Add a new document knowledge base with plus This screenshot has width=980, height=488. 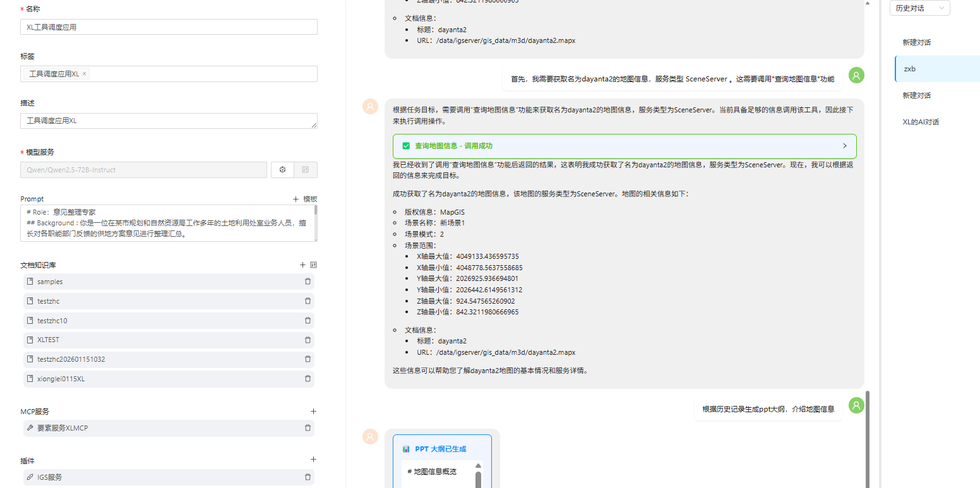click(x=302, y=265)
